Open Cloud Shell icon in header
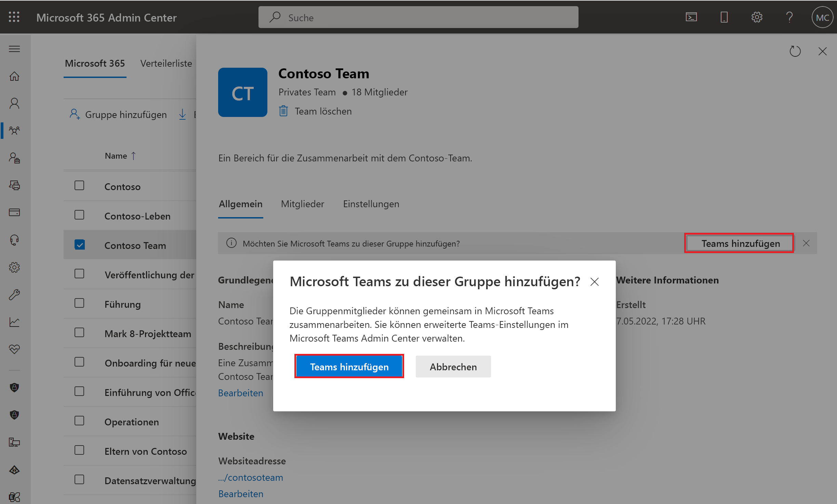837x504 pixels. coord(691,17)
